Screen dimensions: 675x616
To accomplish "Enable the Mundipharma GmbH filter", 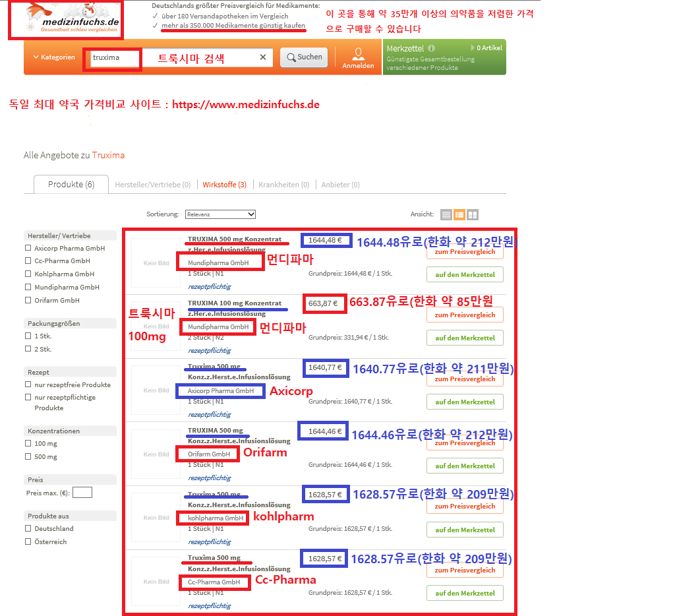I will [x=28, y=287].
